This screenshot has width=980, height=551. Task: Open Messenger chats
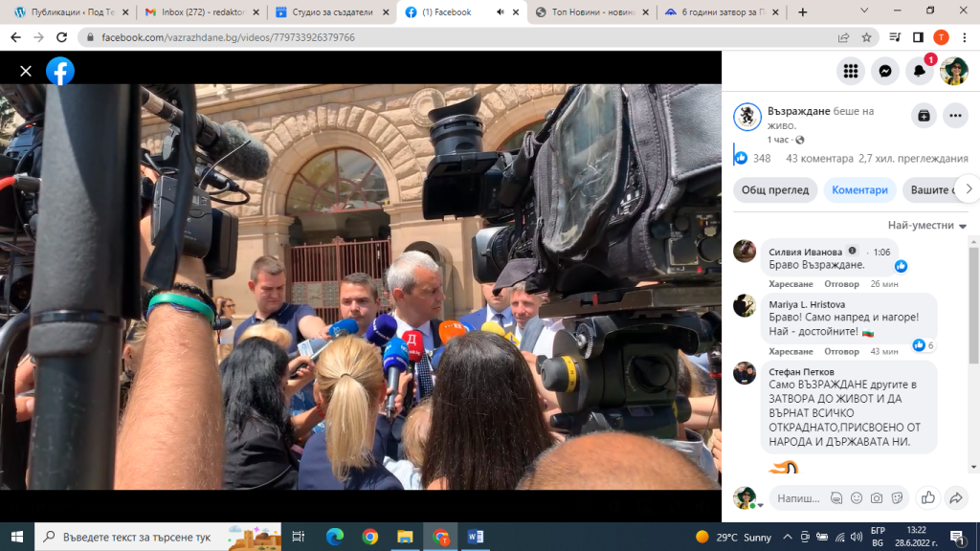click(x=886, y=71)
